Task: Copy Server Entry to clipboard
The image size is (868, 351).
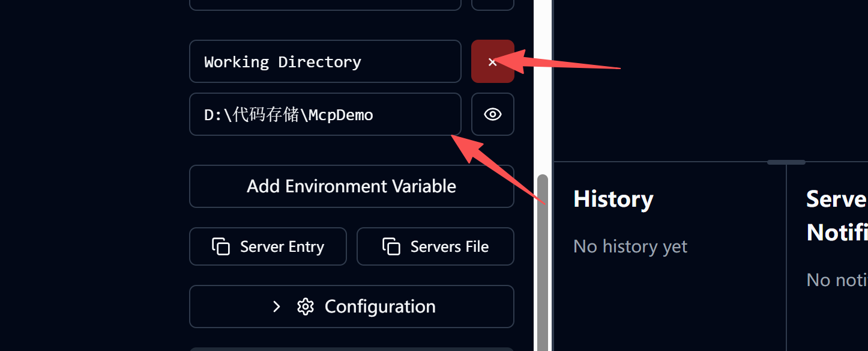Action: [268, 246]
